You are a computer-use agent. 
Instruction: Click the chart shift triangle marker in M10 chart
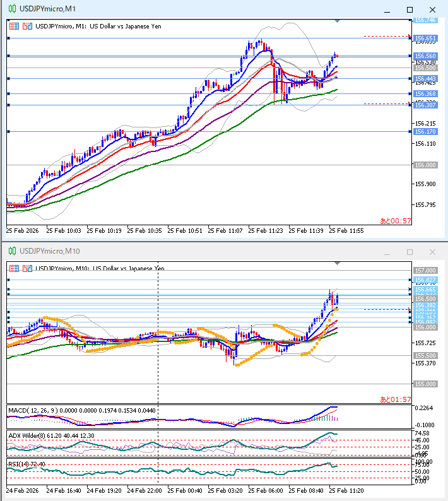[338, 263]
